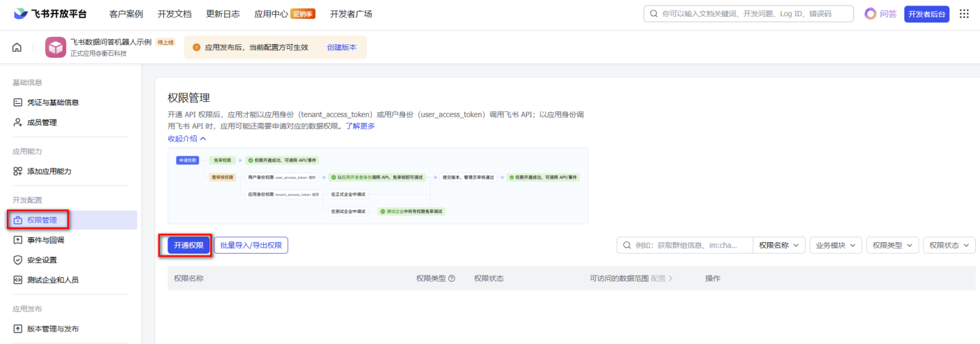
Task: Collapse the intro via 收起介绍
Action: pyautogui.click(x=187, y=138)
